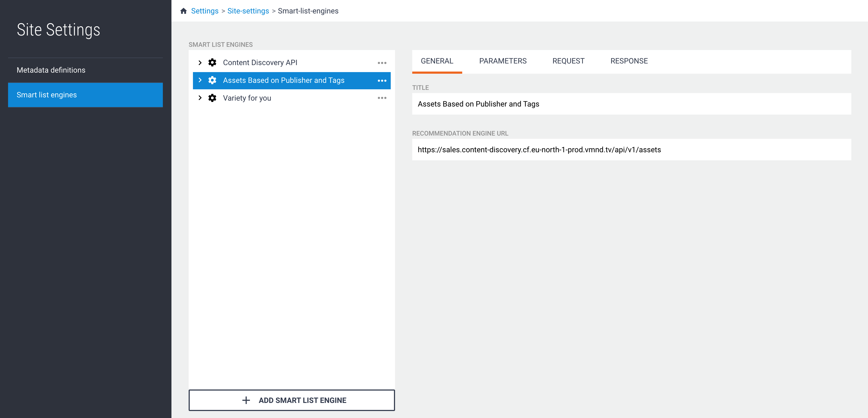
Task: Click the home icon in breadcrumb
Action: pyautogui.click(x=183, y=11)
